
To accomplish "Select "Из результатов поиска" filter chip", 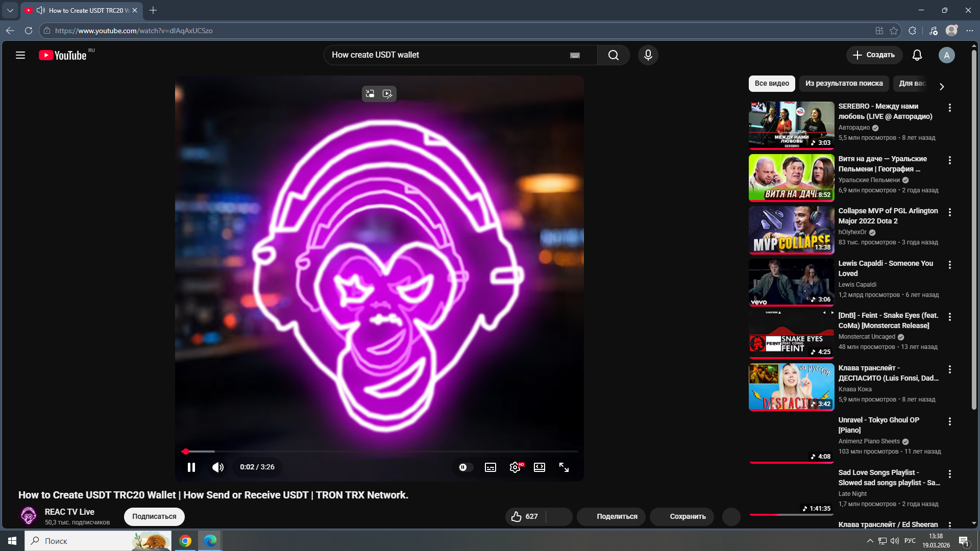I will coord(844,83).
